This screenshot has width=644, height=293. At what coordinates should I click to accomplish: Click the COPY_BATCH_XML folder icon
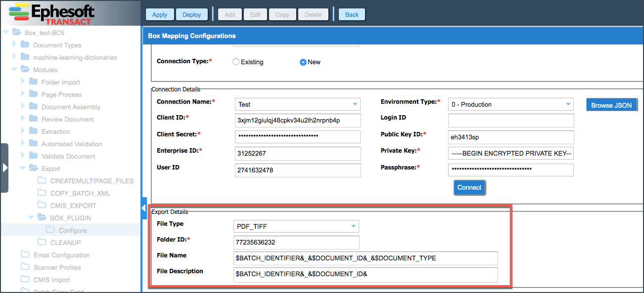click(43, 193)
